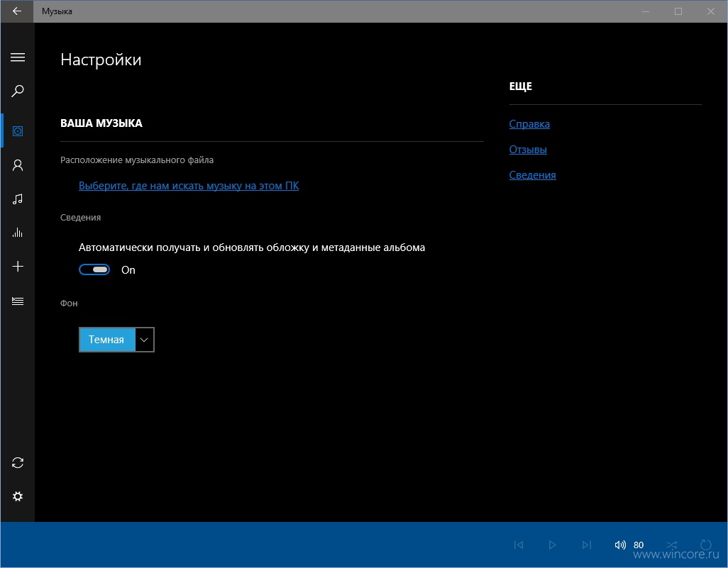Close the Музыка window
Screen dimensions: 728x568
(x=711, y=11)
